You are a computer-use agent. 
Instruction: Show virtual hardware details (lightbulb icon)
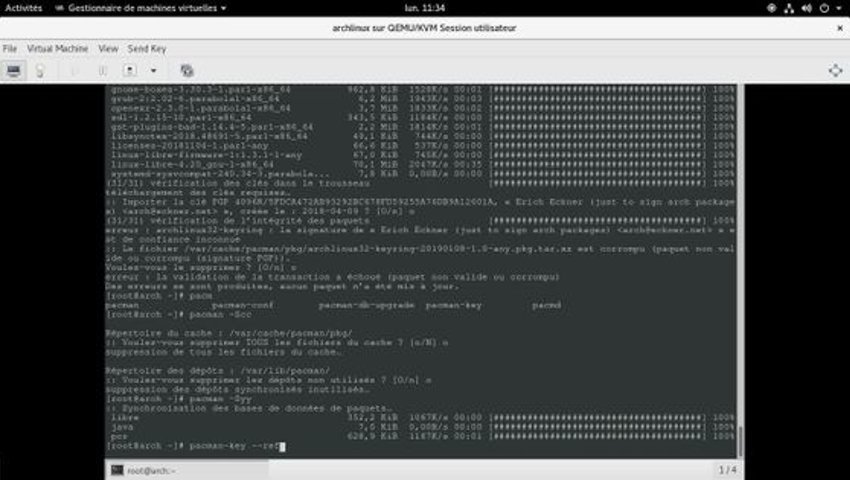pos(40,71)
